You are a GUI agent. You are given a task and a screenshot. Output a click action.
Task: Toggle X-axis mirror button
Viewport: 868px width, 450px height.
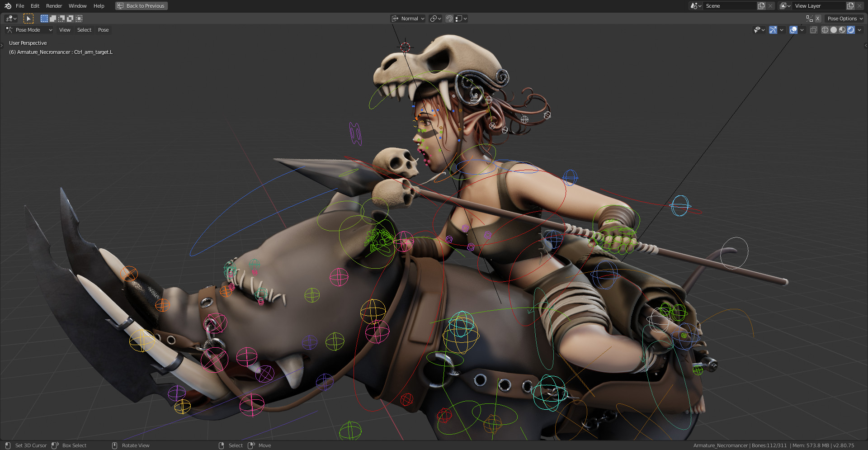coord(817,19)
